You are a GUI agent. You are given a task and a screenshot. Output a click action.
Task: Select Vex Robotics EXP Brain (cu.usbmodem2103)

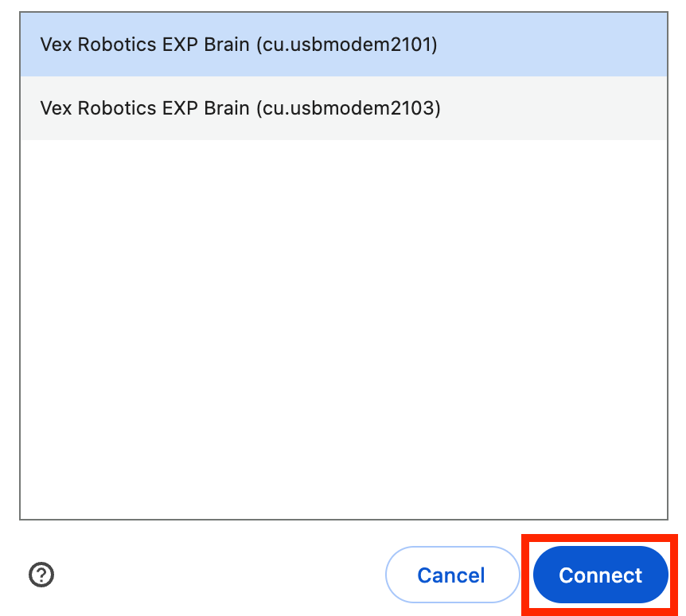coord(240,107)
